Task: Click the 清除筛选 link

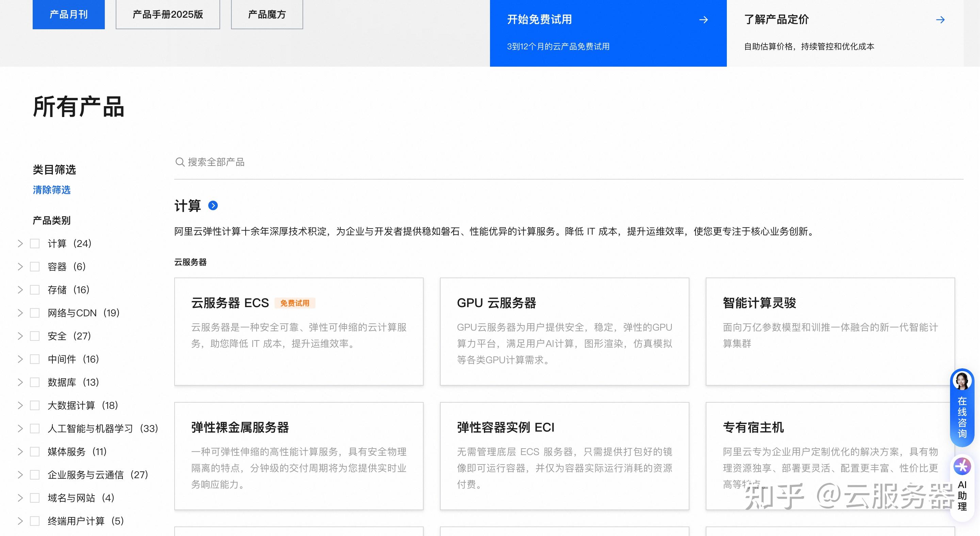Action: 51,190
